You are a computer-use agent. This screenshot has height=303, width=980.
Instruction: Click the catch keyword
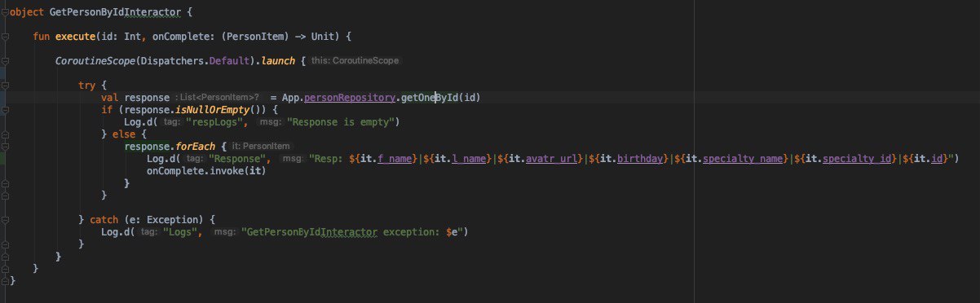[x=104, y=220]
